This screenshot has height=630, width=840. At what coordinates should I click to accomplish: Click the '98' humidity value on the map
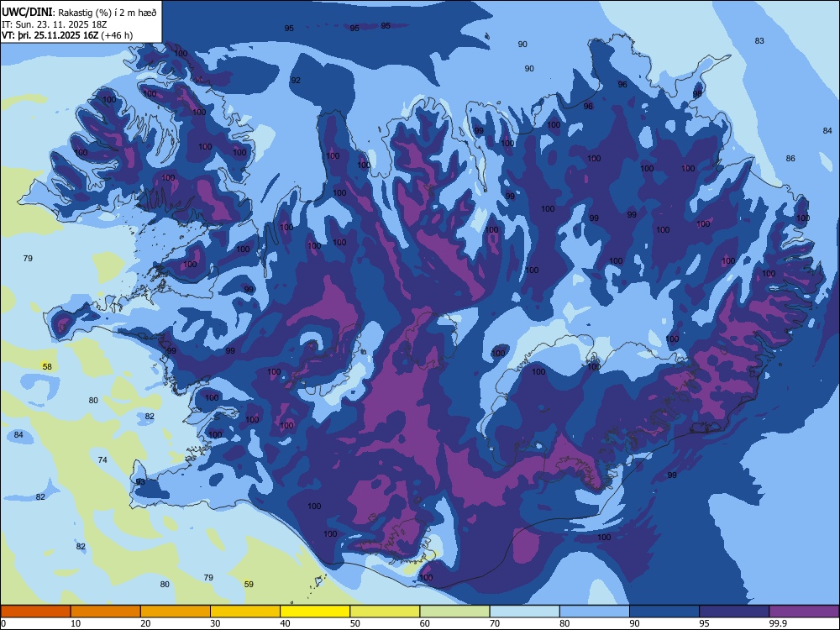pyautogui.click(x=697, y=94)
